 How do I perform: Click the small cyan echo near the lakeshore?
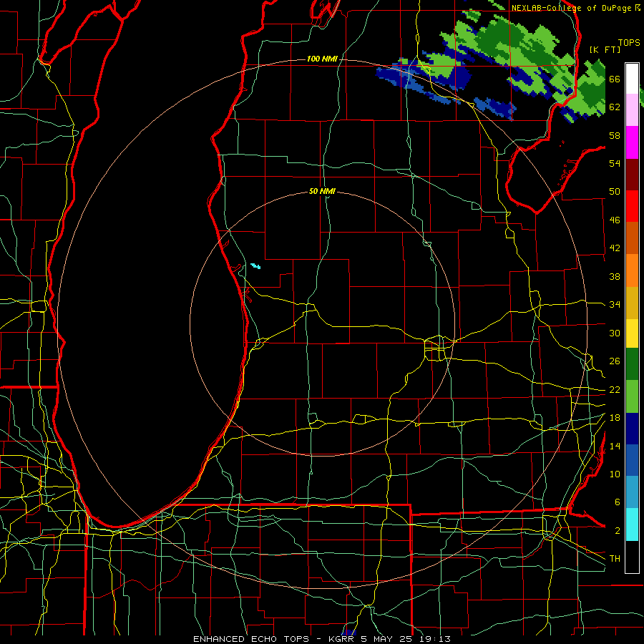(x=255, y=266)
